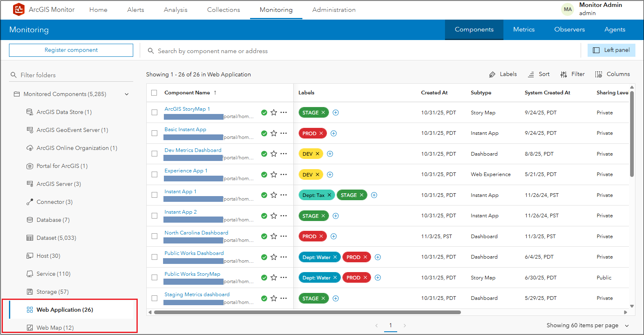
Task: Open the Columns chooser
Action: [x=613, y=74]
